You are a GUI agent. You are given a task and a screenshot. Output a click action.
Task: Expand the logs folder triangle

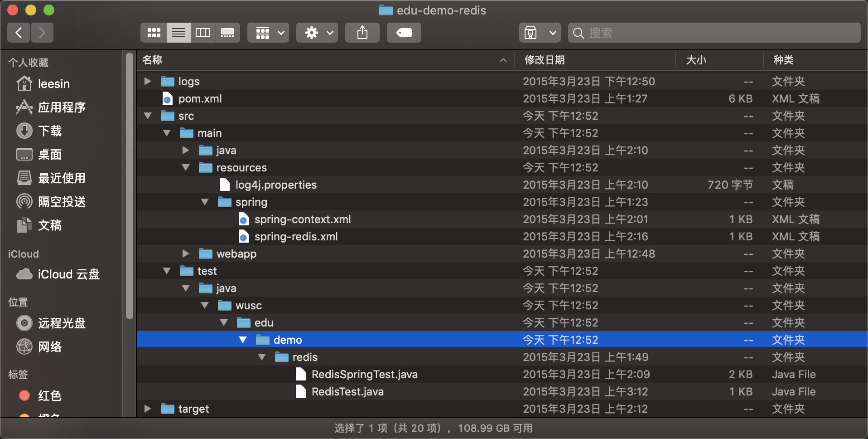coord(148,81)
